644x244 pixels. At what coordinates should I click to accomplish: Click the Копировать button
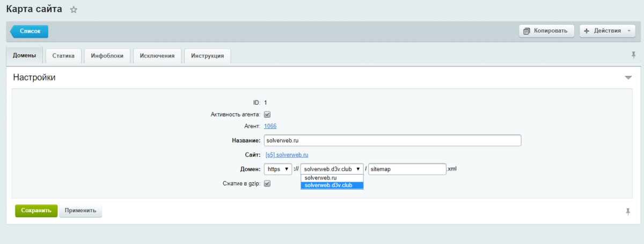click(546, 31)
